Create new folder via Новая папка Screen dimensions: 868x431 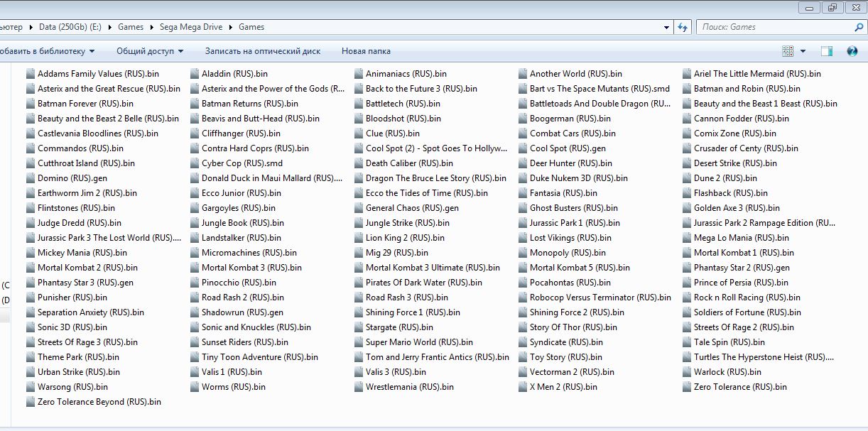[366, 51]
